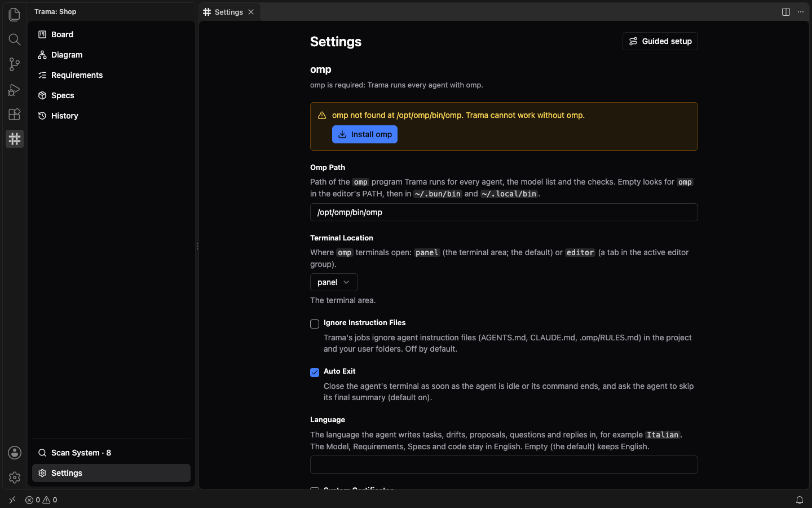Open the History view
Image resolution: width=812 pixels, height=508 pixels.
point(111,116)
